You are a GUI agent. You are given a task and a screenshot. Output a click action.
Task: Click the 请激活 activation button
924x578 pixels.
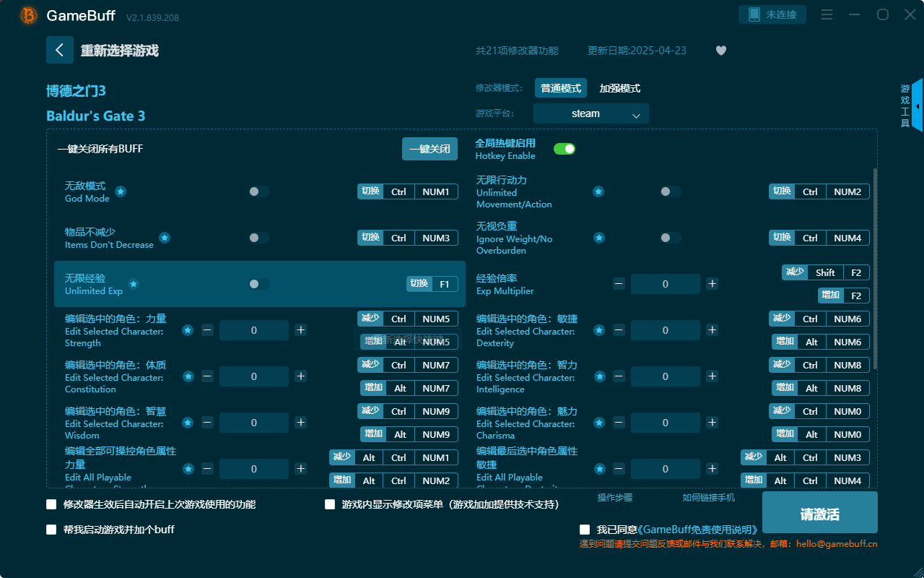[x=819, y=512]
